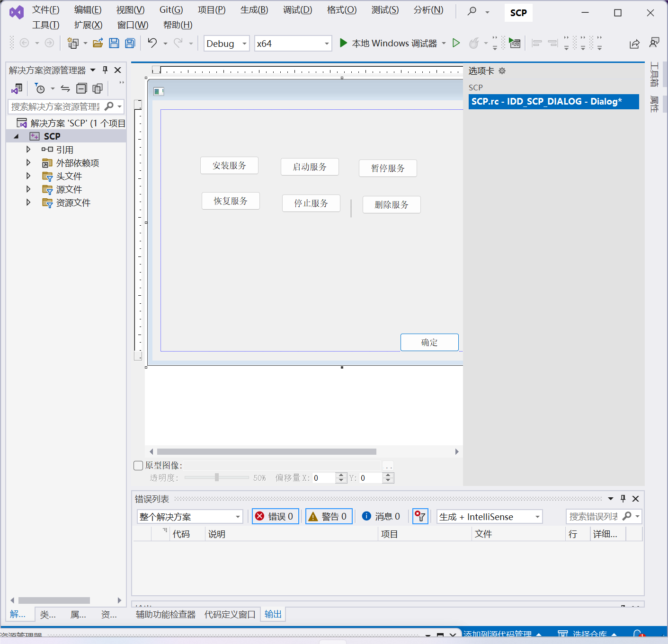Start 本地 Windows 调试器

[x=388, y=44]
